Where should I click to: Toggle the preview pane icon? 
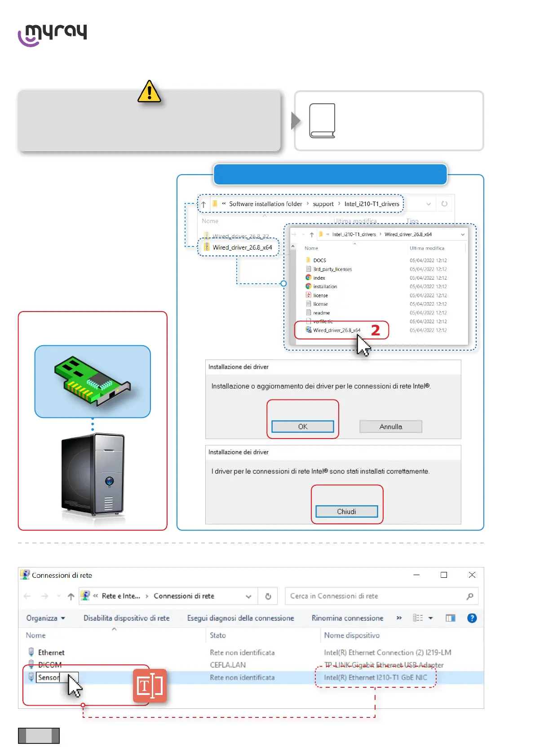[x=450, y=618]
